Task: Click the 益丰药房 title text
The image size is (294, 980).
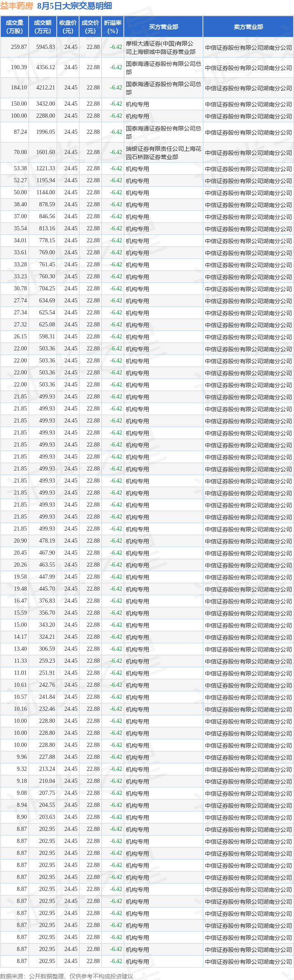Action: pyautogui.click(x=17, y=6)
